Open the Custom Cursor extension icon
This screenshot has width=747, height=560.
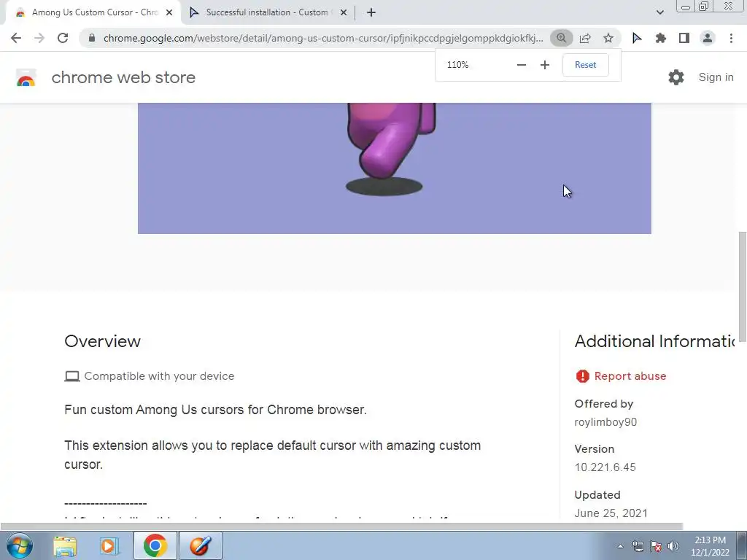click(636, 38)
